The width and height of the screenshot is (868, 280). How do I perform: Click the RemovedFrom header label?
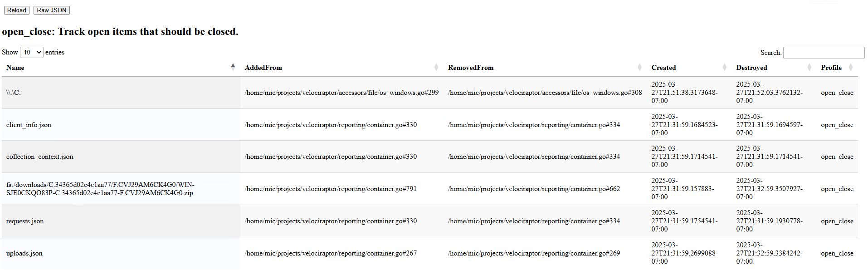(x=471, y=68)
